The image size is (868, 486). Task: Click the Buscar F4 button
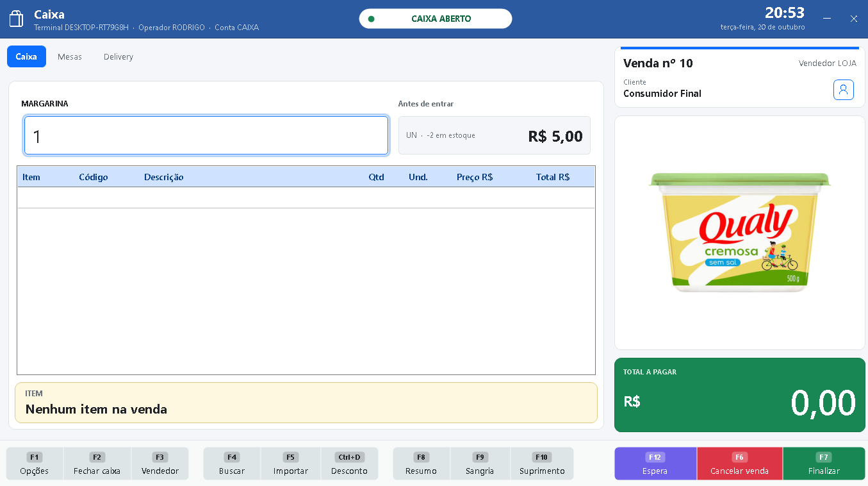pyautogui.click(x=232, y=464)
